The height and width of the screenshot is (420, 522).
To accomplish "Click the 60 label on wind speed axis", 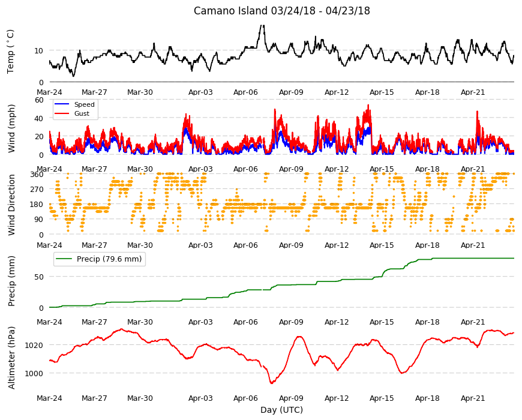I will click(39, 100).
